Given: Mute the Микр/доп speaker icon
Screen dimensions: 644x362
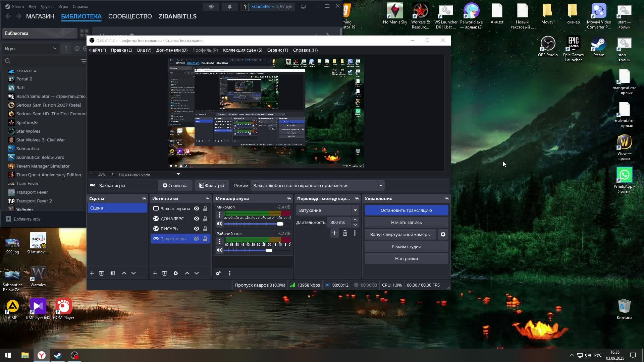Looking at the screenshot, I should 219,224.
